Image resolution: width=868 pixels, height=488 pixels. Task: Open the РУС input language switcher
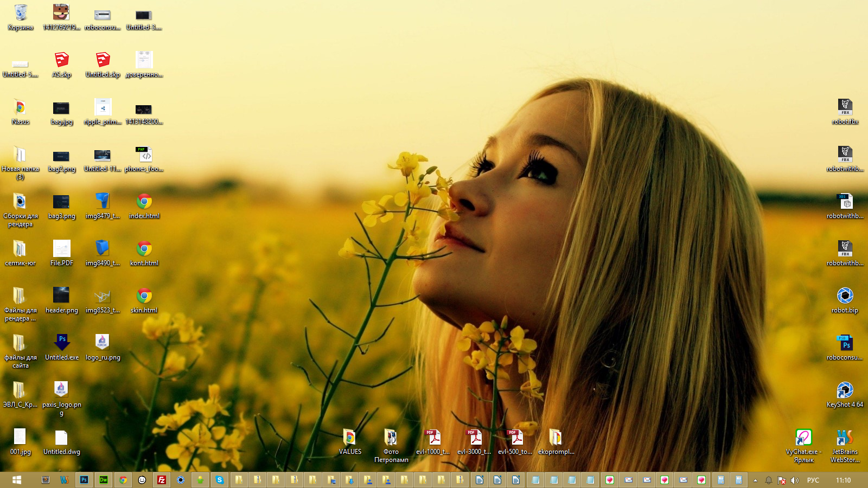click(813, 480)
